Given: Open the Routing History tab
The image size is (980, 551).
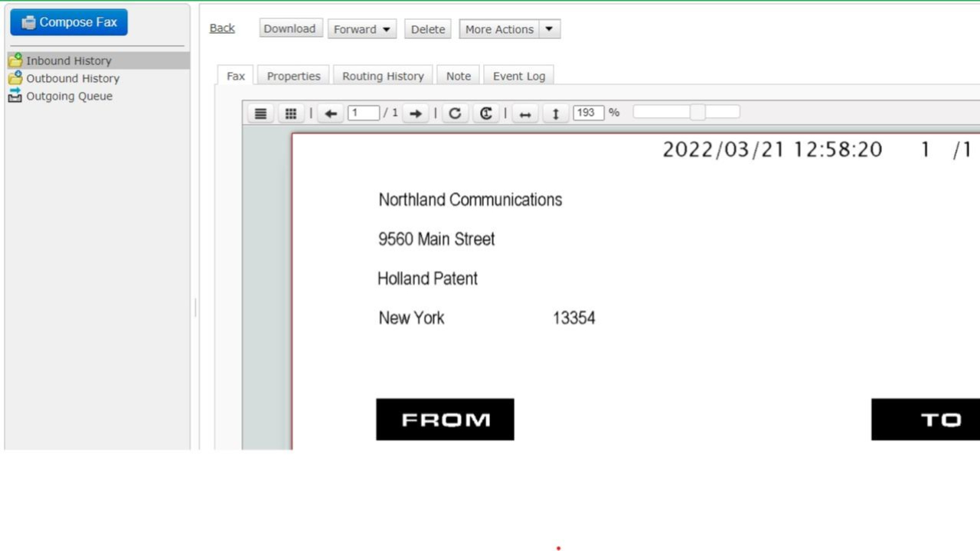Looking at the screenshot, I should (383, 76).
